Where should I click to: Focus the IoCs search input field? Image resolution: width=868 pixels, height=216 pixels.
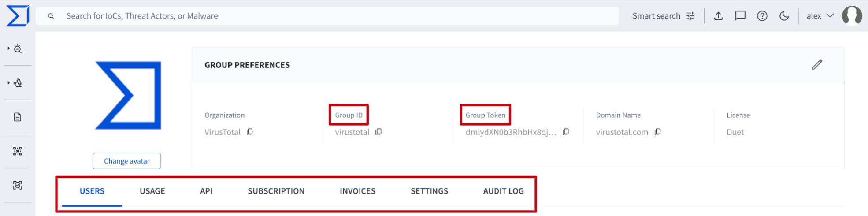327,16
